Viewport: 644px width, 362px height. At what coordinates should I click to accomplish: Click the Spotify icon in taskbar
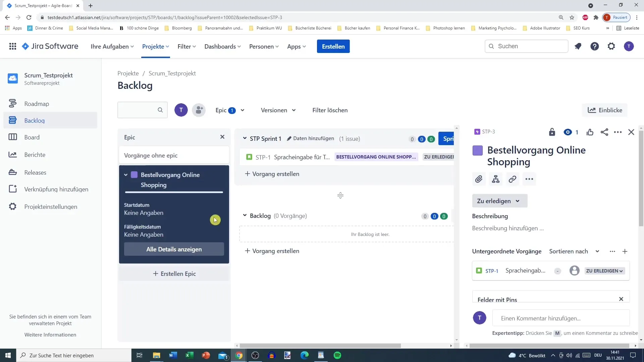pyautogui.click(x=338, y=355)
